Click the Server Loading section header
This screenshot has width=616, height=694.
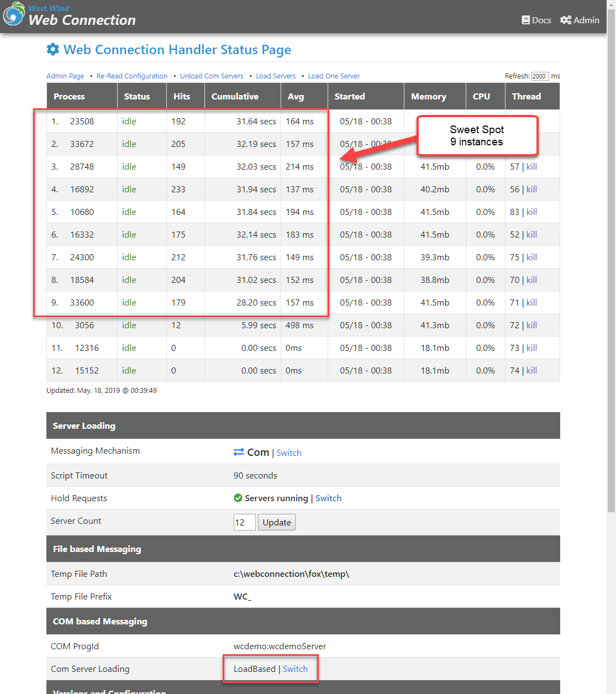coord(303,425)
